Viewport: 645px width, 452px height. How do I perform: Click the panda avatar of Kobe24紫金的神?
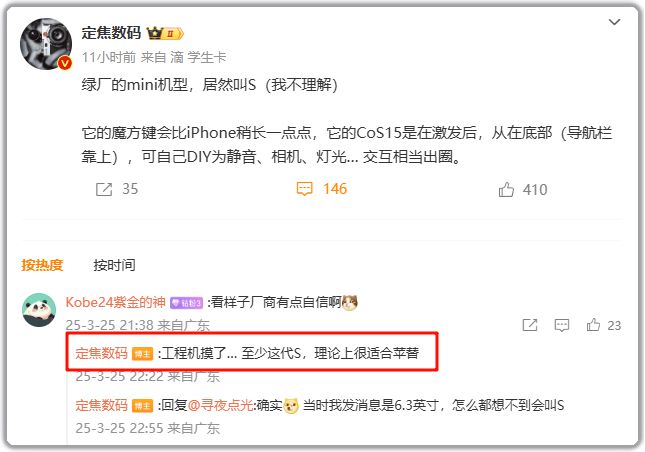click(39, 310)
